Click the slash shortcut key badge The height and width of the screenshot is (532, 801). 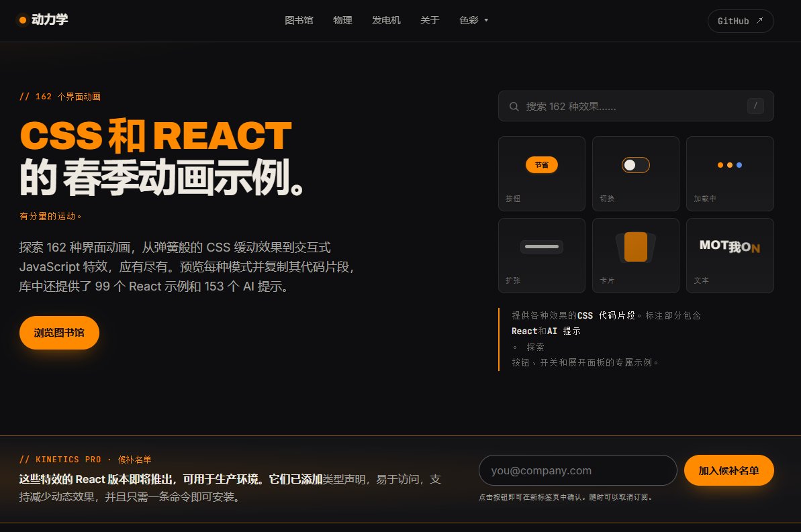(755, 106)
